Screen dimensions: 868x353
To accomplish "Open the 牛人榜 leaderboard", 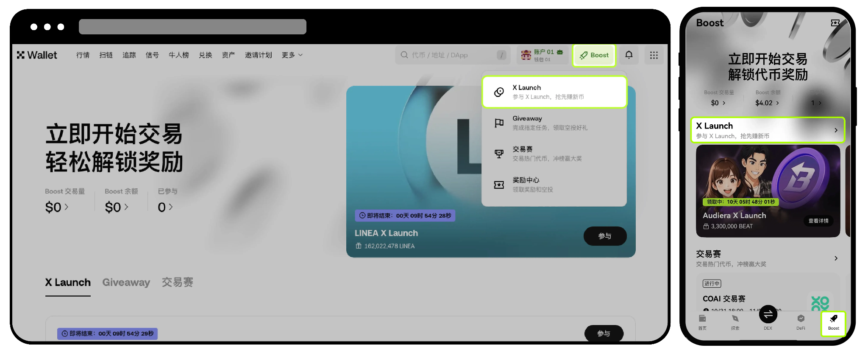I will [x=179, y=55].
